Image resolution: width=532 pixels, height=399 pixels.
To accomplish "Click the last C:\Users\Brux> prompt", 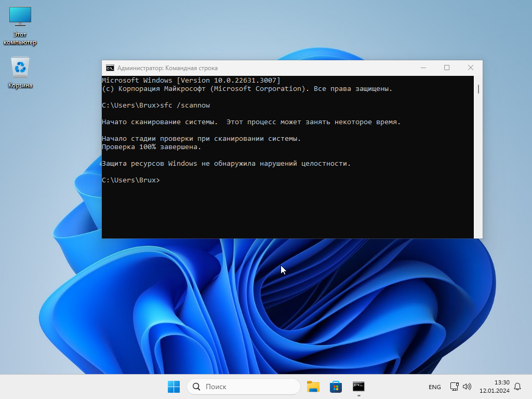I will 130,180.
